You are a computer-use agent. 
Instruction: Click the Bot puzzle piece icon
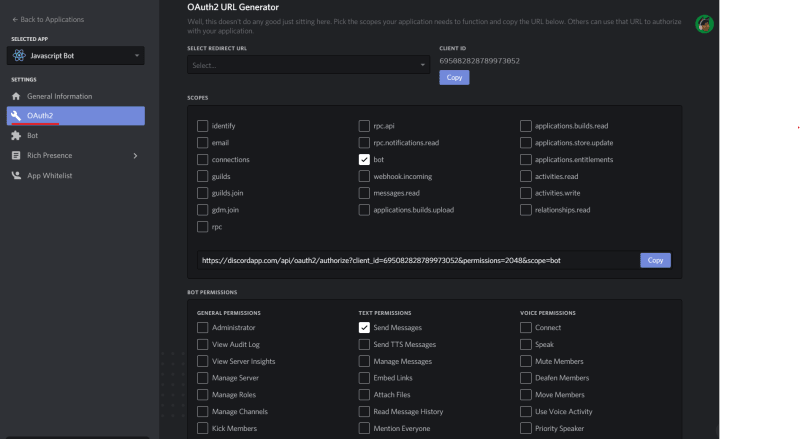click(16, 135)
